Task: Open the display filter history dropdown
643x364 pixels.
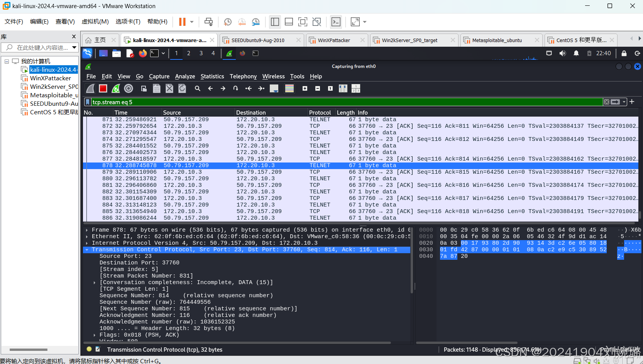Action: point(624,102)
